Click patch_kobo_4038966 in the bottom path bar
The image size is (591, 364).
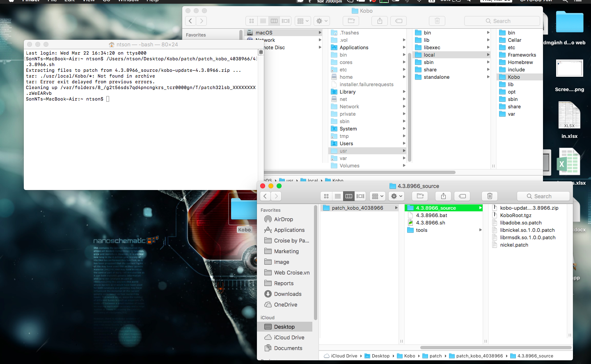pyautogui.click(x=476, y=356)
